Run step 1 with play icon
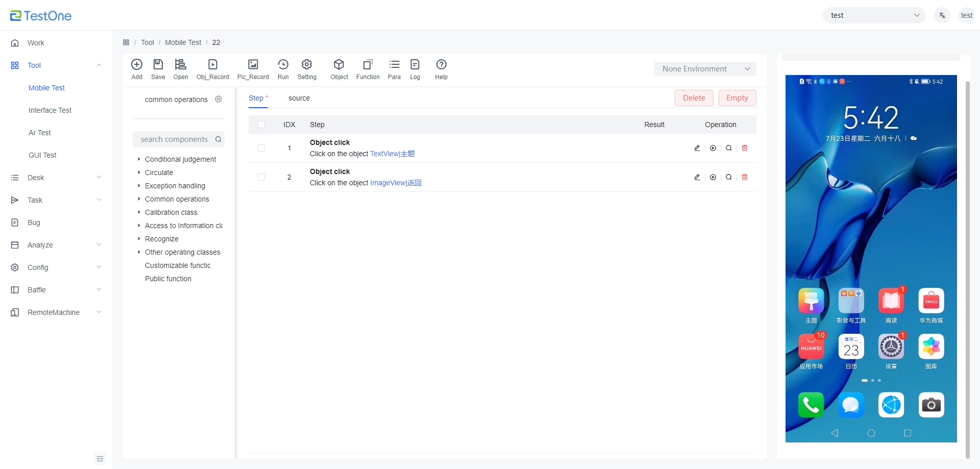 pyautogui.click(x=713, y=148)
